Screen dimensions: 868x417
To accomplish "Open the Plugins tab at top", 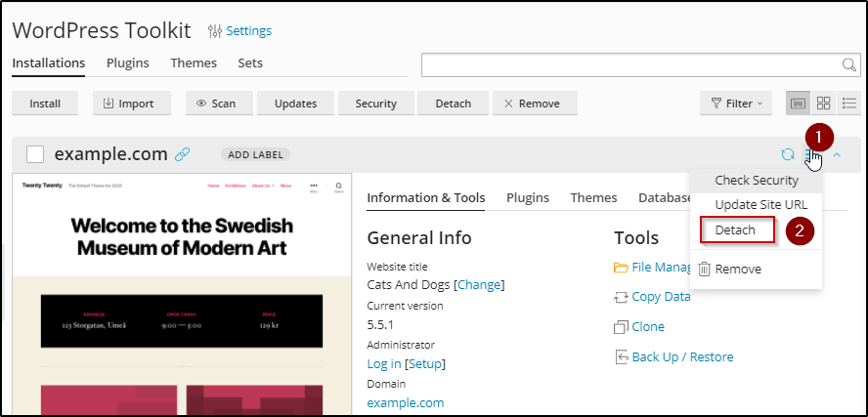I will pyautogui.click(x=128, y=63).
